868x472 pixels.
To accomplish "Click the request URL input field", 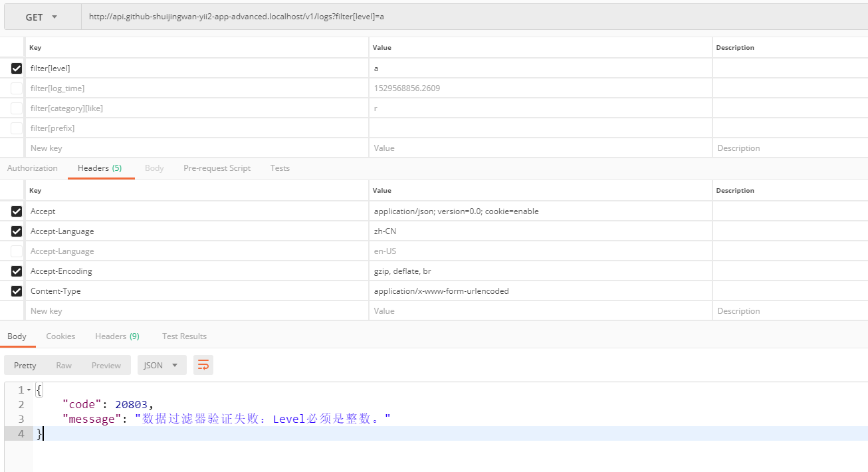I will click(x=465, y=17).
